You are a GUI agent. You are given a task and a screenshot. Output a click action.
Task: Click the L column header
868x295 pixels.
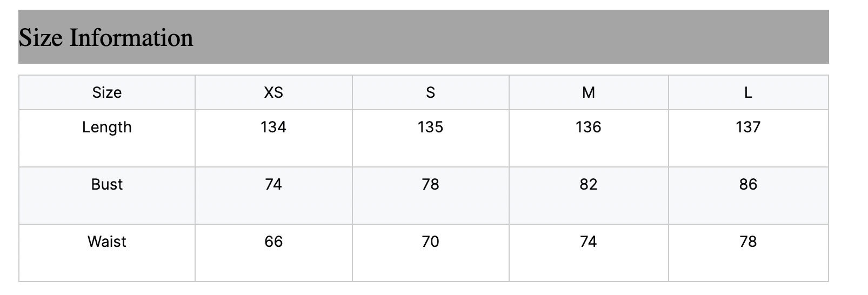coord(748,92)
